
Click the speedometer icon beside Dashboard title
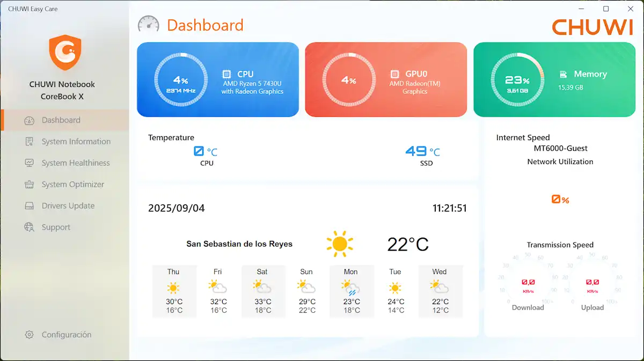point(149,25)
